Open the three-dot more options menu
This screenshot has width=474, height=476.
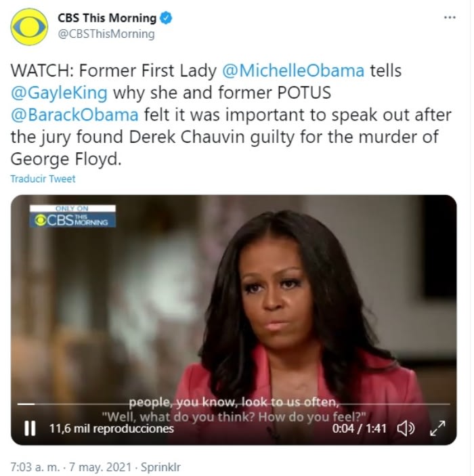click(x=450, y=18)
